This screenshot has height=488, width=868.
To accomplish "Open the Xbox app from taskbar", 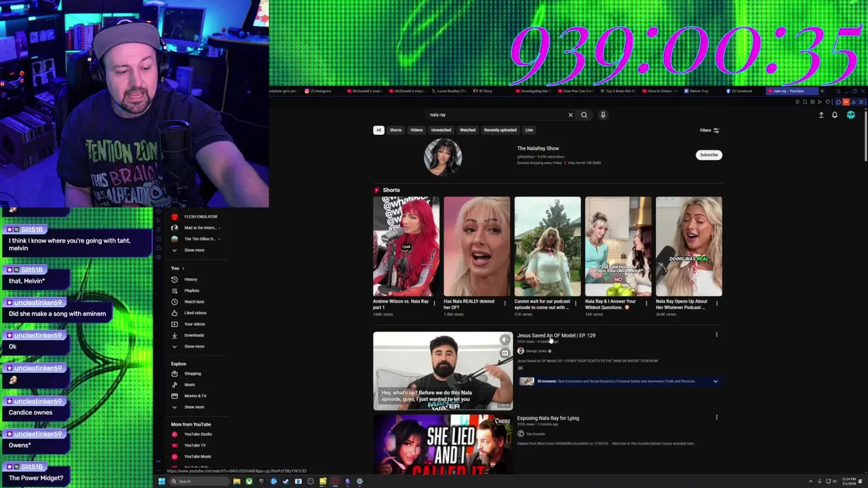I will point(249,481).
